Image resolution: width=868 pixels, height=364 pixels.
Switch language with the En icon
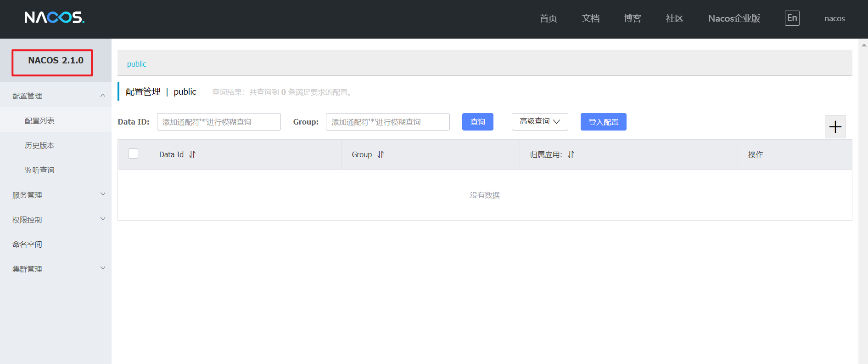[x=792, y=18]
